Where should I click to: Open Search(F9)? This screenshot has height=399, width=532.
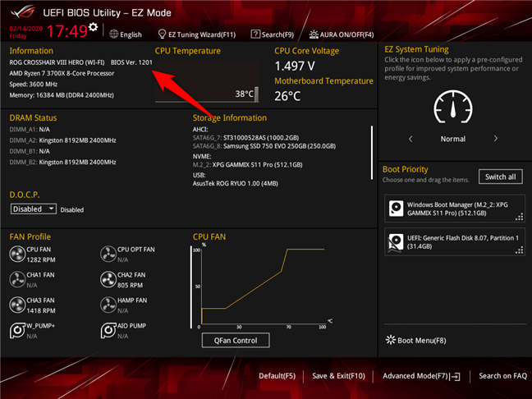tap(273, 34)
